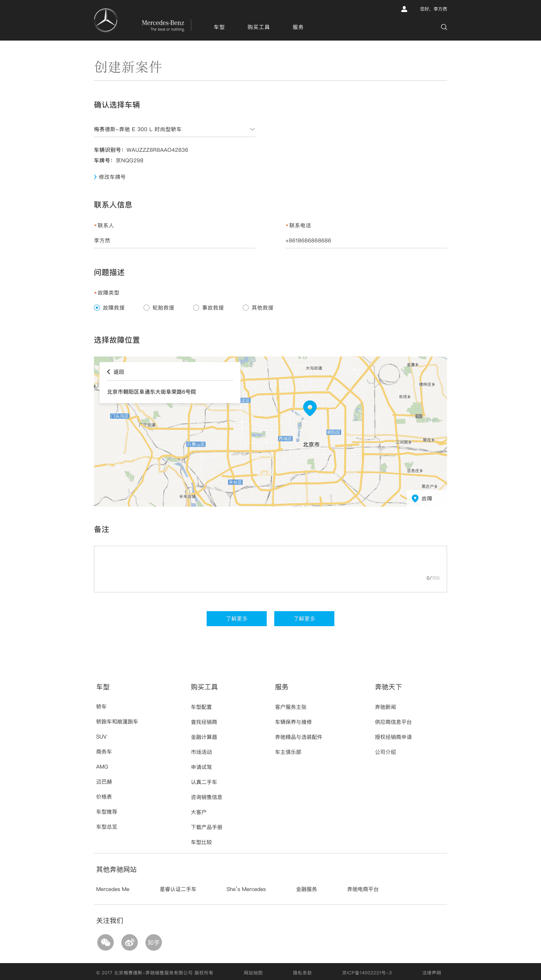Open 认真二手车 footer link
The width and height of the screenshot is (541, 980).
click(204, 782)
